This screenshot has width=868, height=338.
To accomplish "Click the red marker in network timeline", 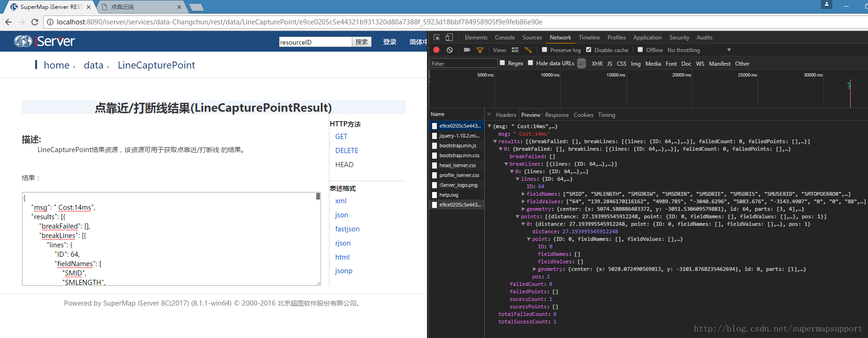I will 850,93.
